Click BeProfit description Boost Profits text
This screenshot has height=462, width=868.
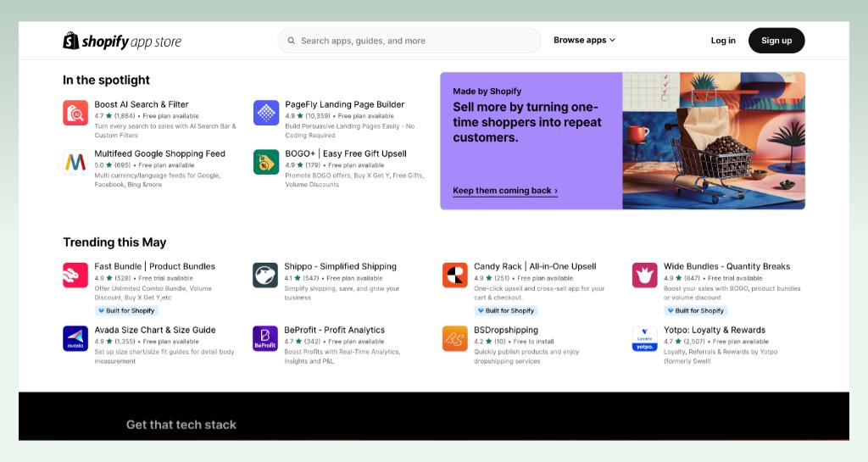point(342,356)
